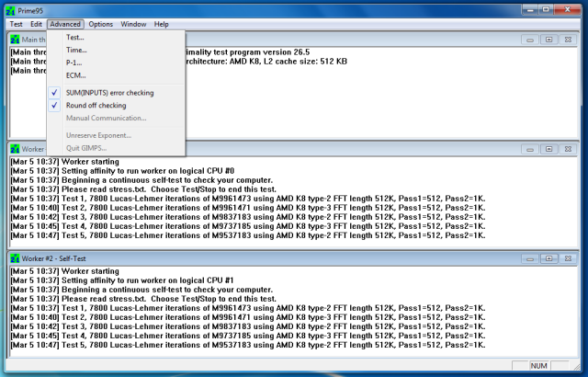Viewport: 588px width, 377px height.
Task: Click Worker #2 Test 2 M9961471 line
Action: (x=248, y=317)
